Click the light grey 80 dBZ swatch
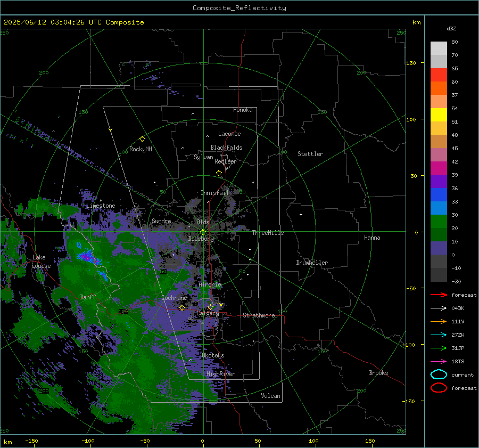Image resolution: width=479 pixels, height=448 pixels. (439, 48)
